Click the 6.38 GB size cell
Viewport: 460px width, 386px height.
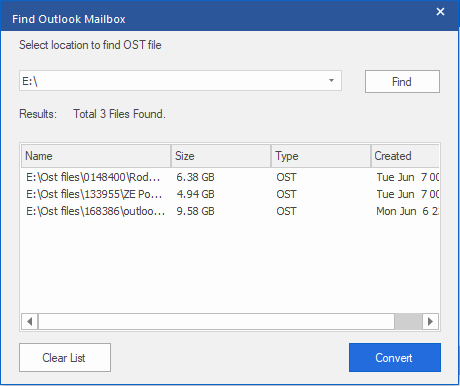click(195, 177)
